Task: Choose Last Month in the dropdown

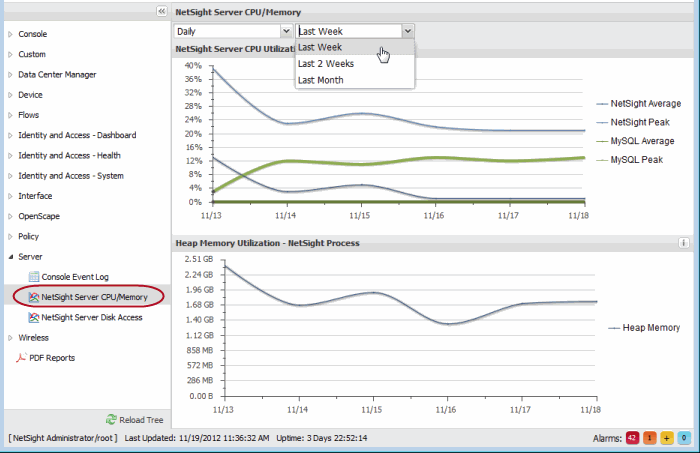Action: point(320,80)
